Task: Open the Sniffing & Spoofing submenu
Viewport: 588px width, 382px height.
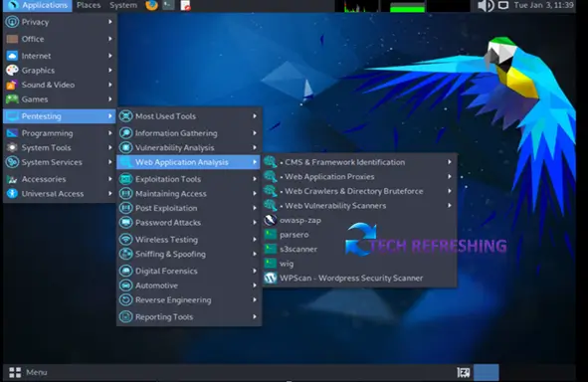Action: click(188, 254)
